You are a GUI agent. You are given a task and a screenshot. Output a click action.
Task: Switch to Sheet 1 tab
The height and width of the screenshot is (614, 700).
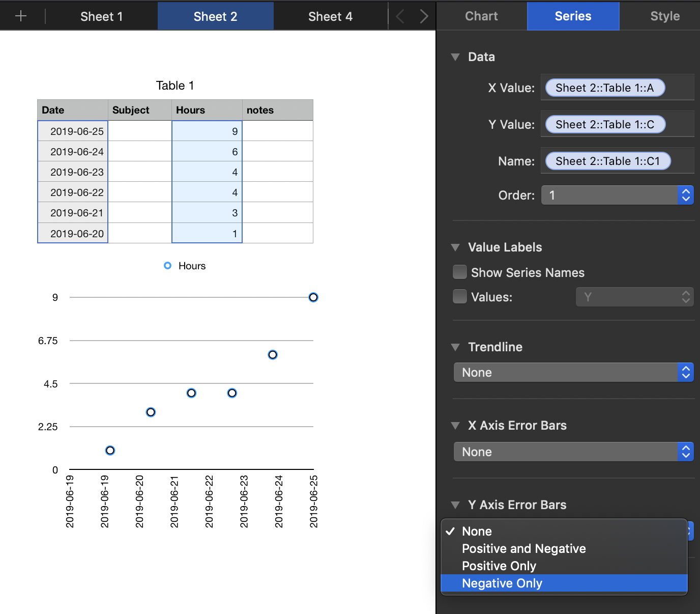(x=101, y=16)
